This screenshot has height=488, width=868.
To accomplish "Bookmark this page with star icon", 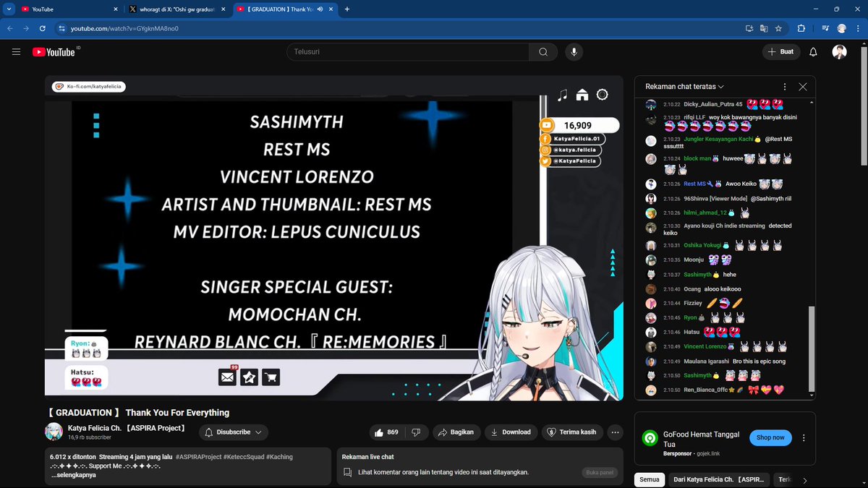I will click(x=778, y=28).
